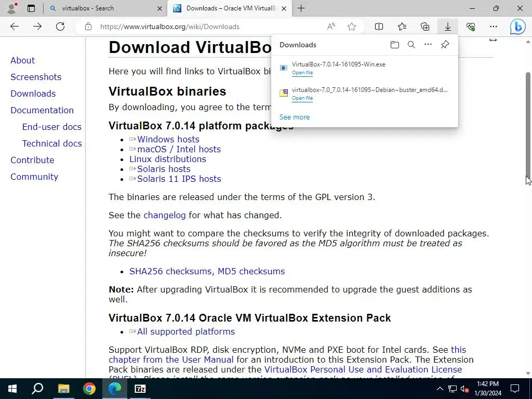Open the Documentation sidebar link
The image size is (532, 399).
pyautogui.click(x=42, y=110)
